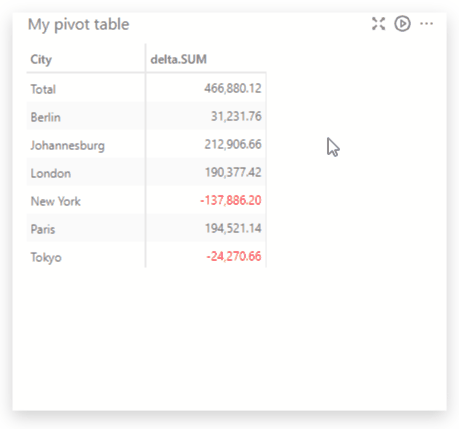
Task: Select the Johannesburg row label
Action: pyautogui.click(x=67, y=146)
